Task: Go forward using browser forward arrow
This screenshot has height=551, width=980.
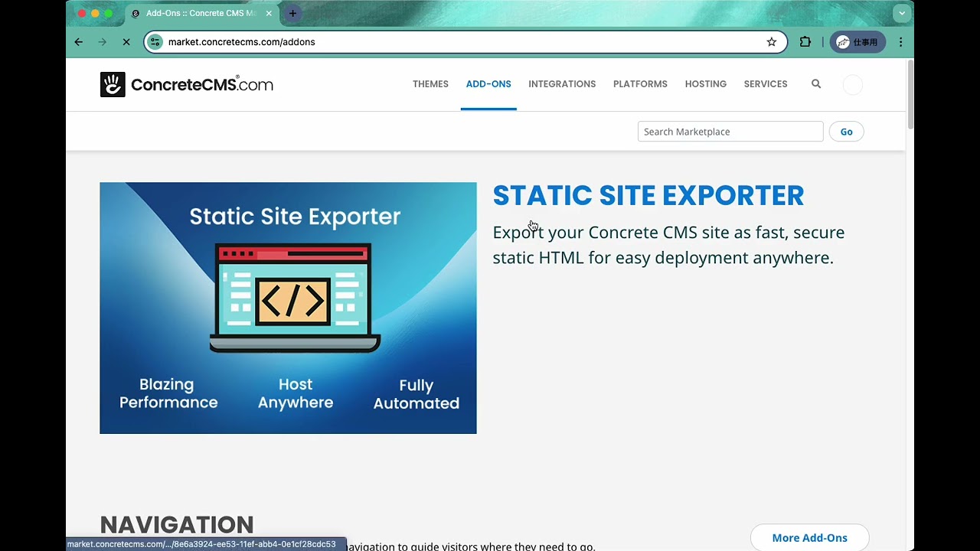Action: click(x=103, y=42)
